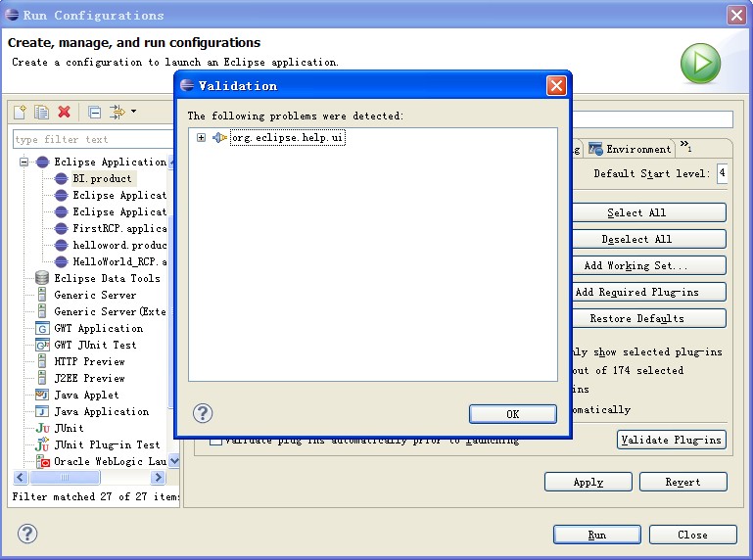The width and height of the screenshot is (753, 560).
Task: Click the Collapse All toolbar icon
Action: coord(95,112)
